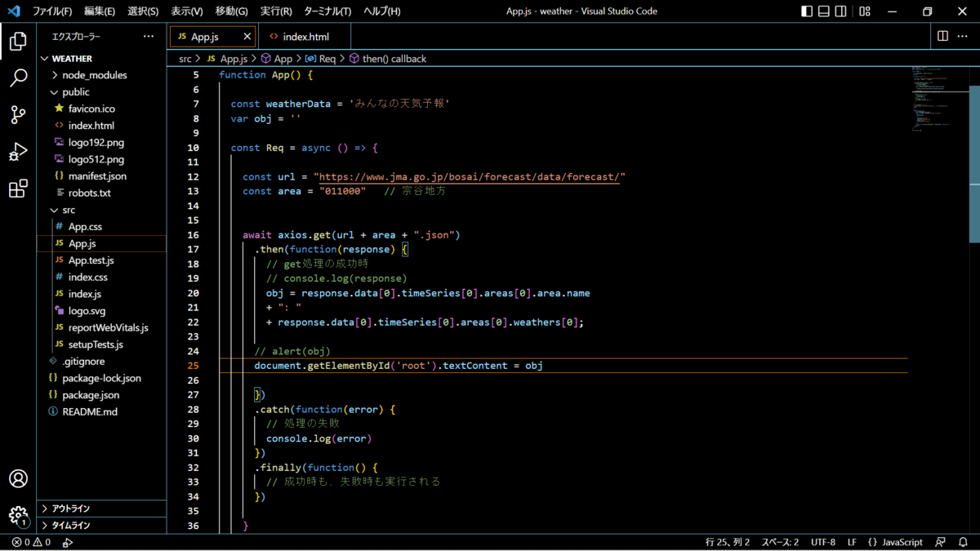980x551 pixels.
Task: Open the Search view icon
Action: (x=18, y=78)
